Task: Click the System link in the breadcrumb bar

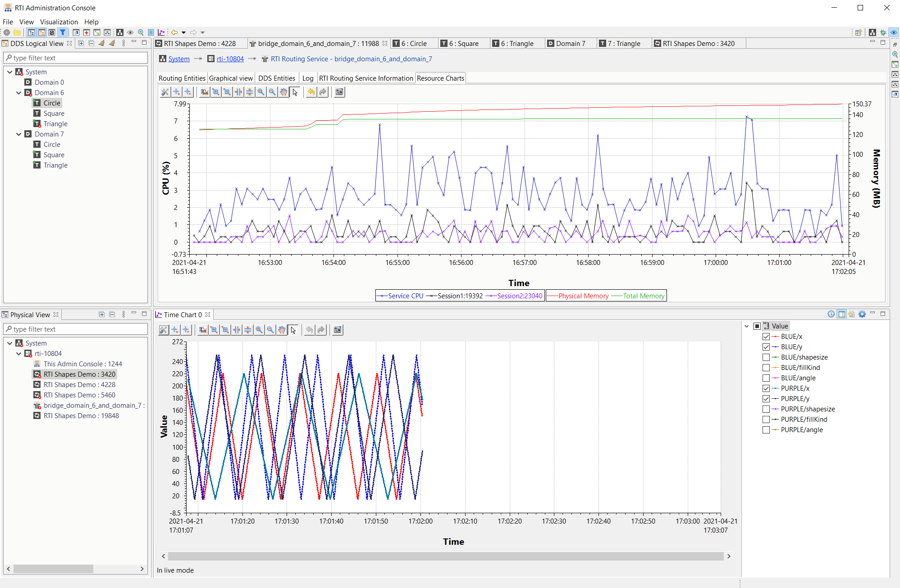Action: click(179, 59)
